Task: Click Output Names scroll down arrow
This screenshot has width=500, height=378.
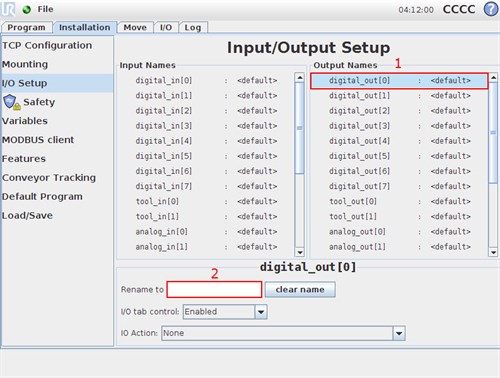Action: click(493, 252)
